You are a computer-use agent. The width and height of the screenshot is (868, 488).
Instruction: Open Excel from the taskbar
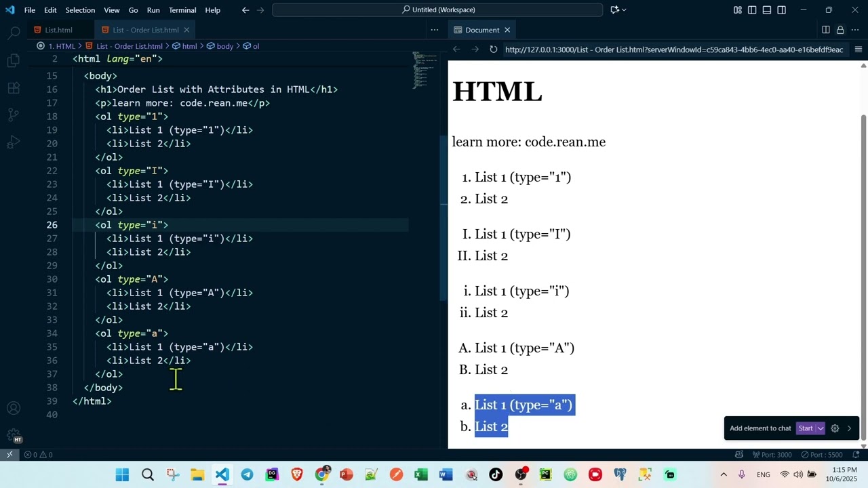coord(421,474)
